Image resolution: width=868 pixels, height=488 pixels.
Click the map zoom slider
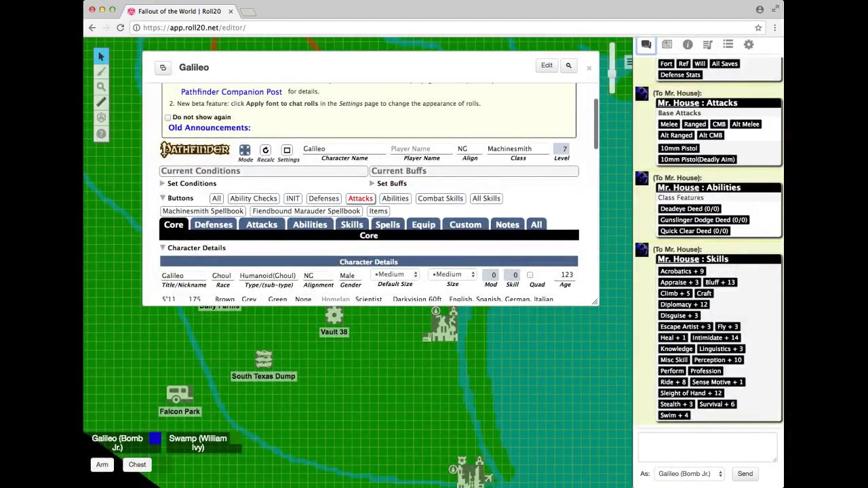(x=612, y=68)
